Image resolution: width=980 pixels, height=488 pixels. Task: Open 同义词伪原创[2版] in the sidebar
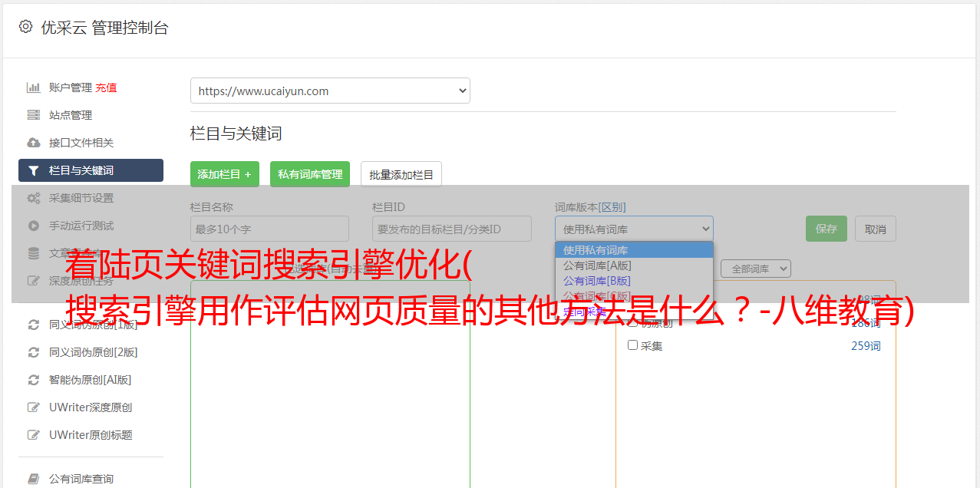coord(94,352)
